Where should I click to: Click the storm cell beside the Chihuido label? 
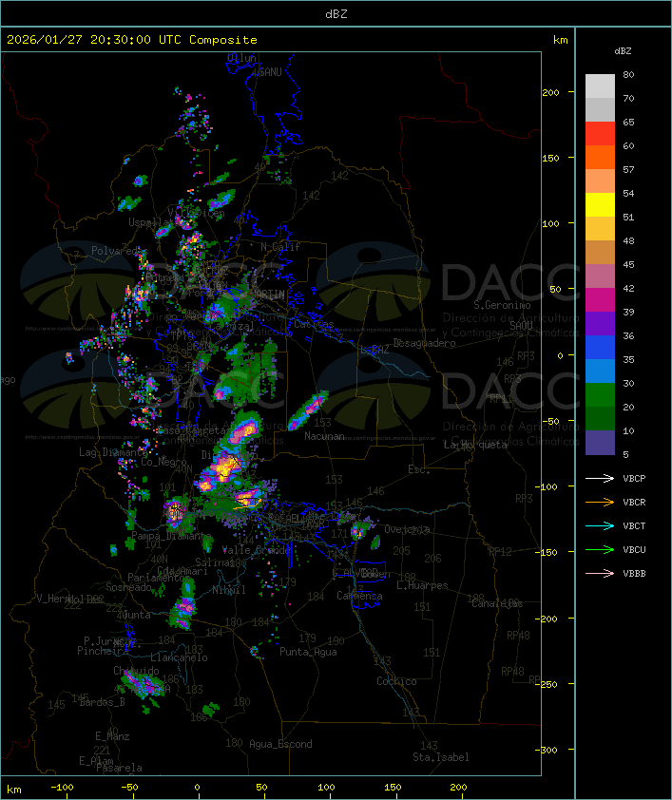pyautogui.click(x=143, y=685)
